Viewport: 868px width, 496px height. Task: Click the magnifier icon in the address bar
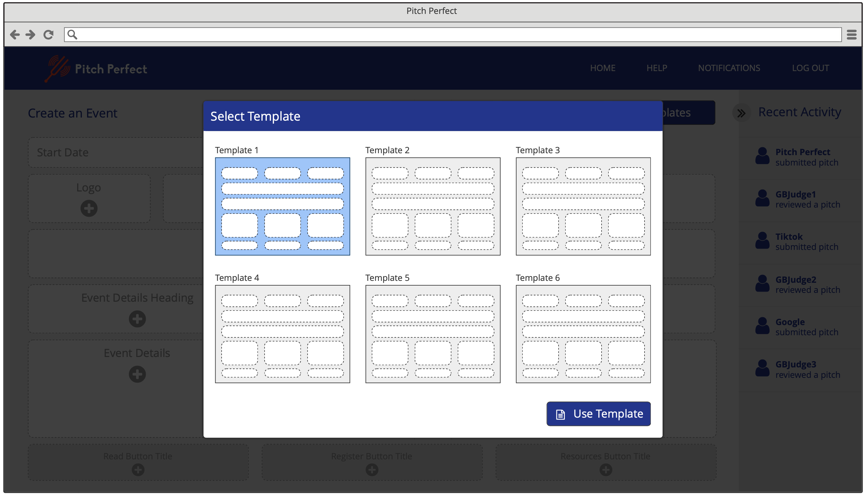72,34
